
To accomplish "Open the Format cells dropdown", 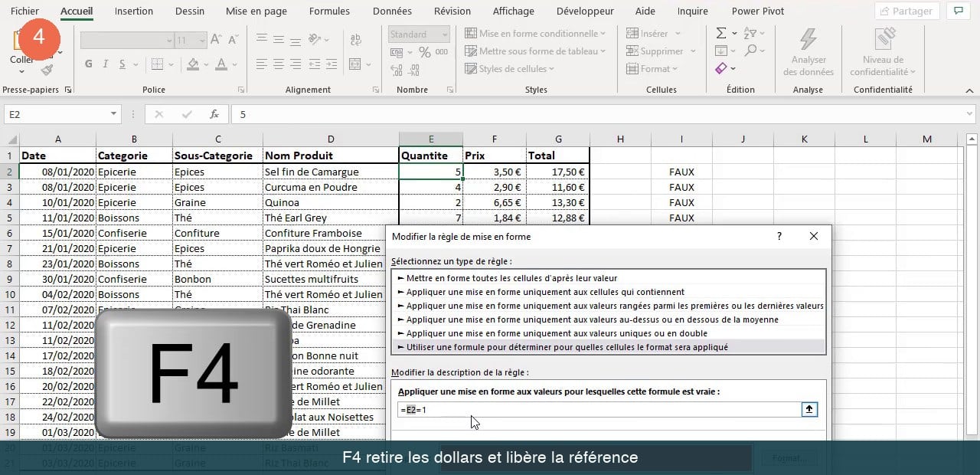I will point(653,69).
